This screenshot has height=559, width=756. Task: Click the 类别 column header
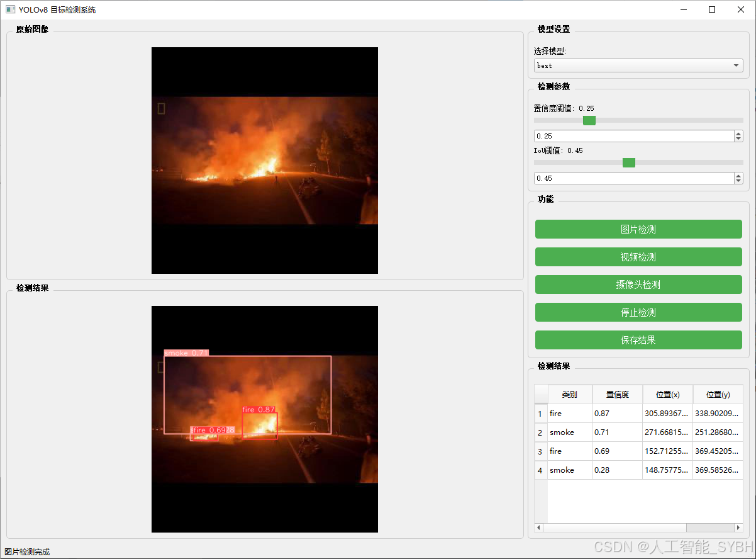[569, 394]
